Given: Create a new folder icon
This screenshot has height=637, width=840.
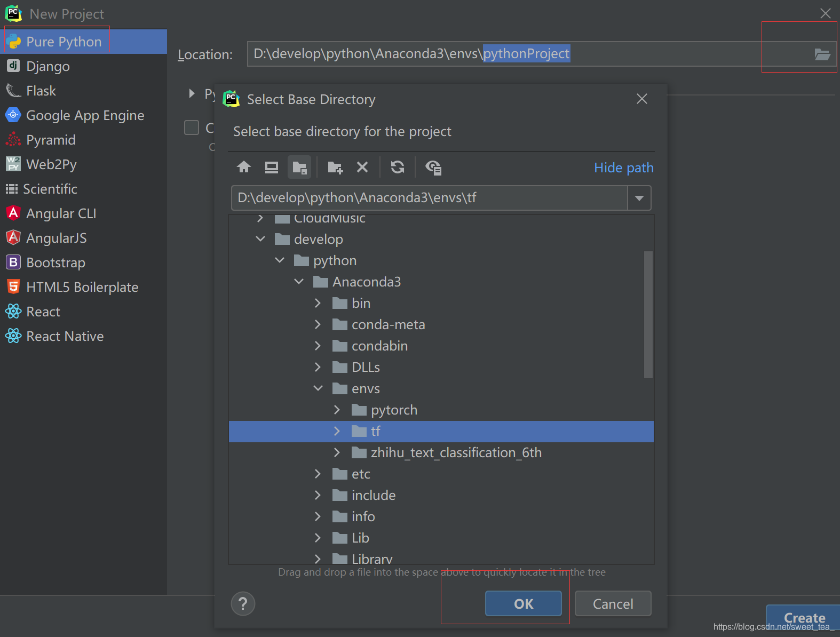Looking at the screenshot, I should tap(335, 168).
